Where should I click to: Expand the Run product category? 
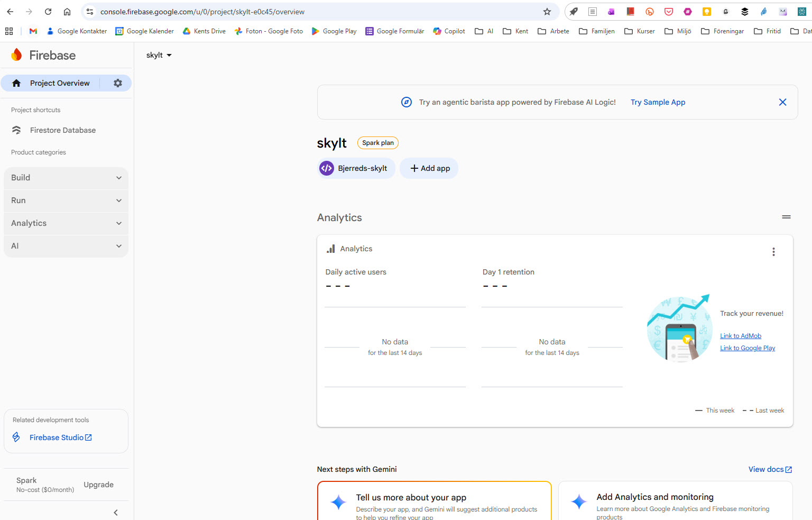point(66,200)
